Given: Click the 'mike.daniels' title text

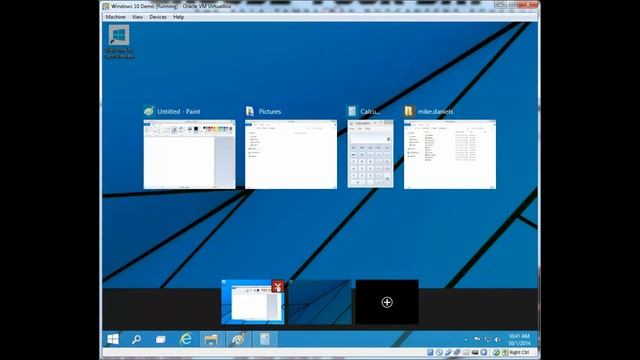Looking at the screenshot, I should point(435,111).
